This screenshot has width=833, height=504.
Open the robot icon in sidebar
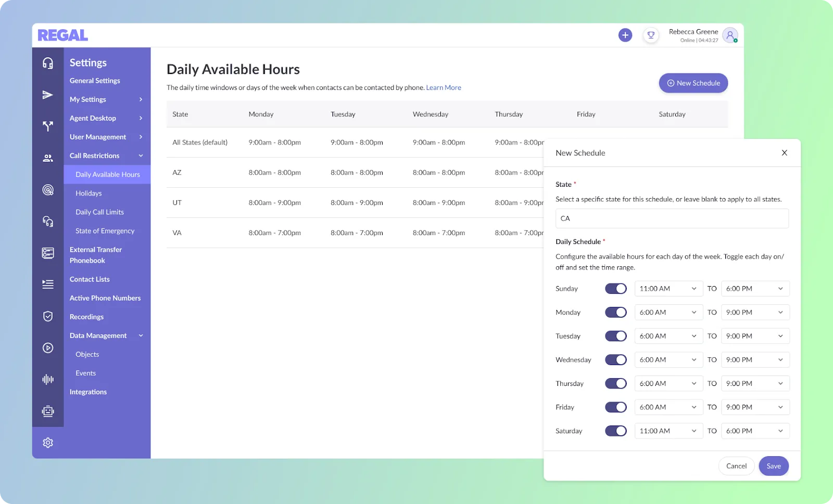[48, 411]
